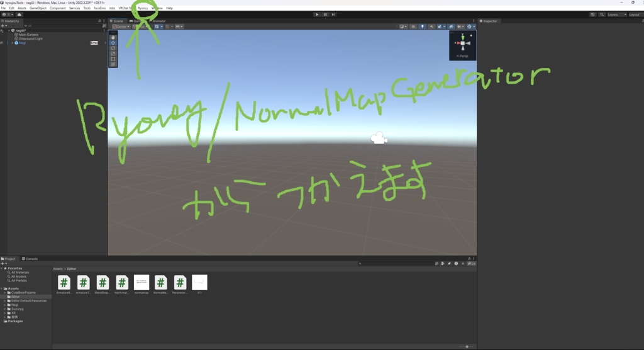The height and width of the screenshot is (350, 644).
Task: Select the Move tool in Scene
Action: pos(113,43)
